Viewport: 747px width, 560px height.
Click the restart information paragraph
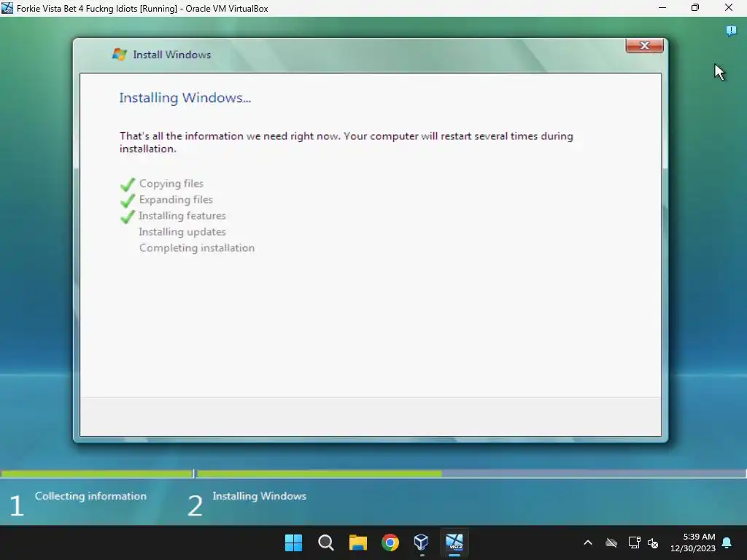tap(347, 142)
